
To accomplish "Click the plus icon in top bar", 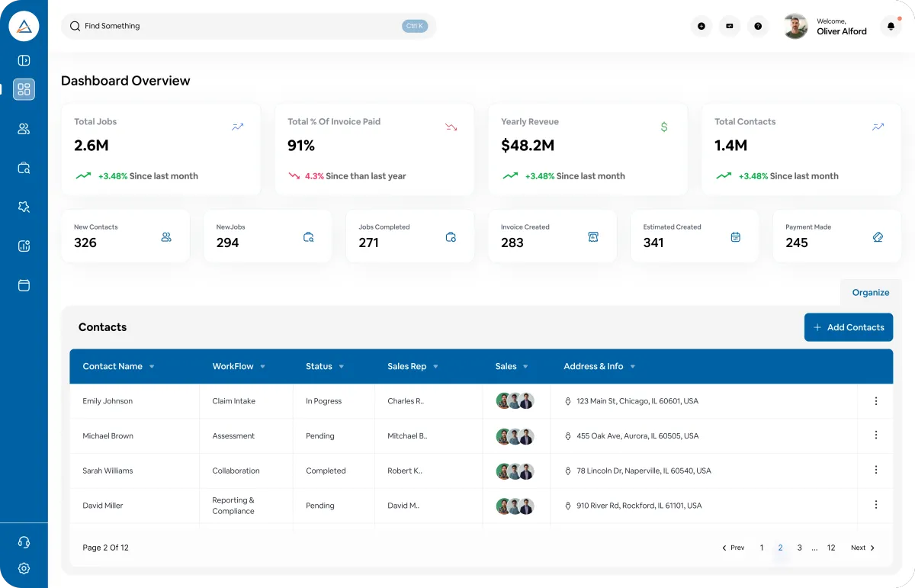I will click(701, 26).
